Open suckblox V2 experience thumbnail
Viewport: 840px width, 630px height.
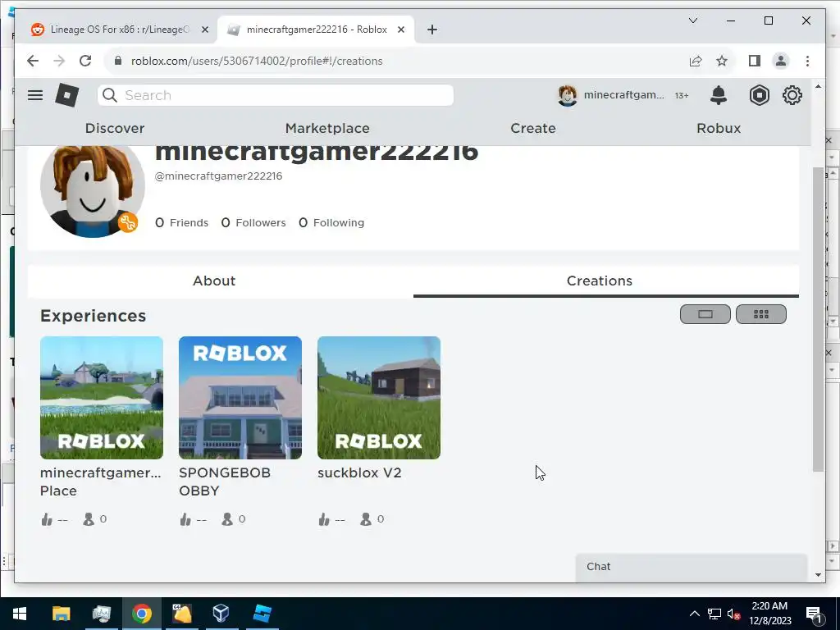(379, 398)
